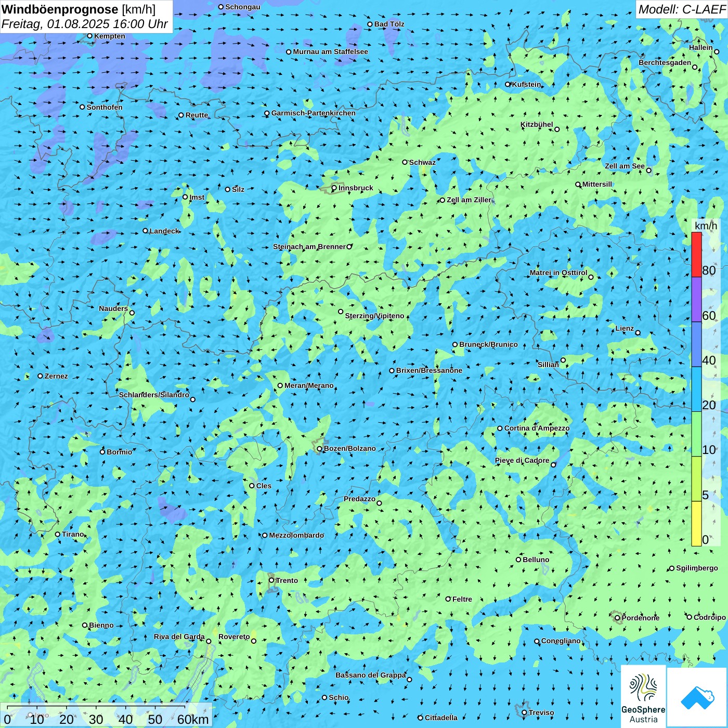Viewport: 728px width, 728px height.
Task: Click the Murnau am Staffelsee label
Action: click(330, 51)
